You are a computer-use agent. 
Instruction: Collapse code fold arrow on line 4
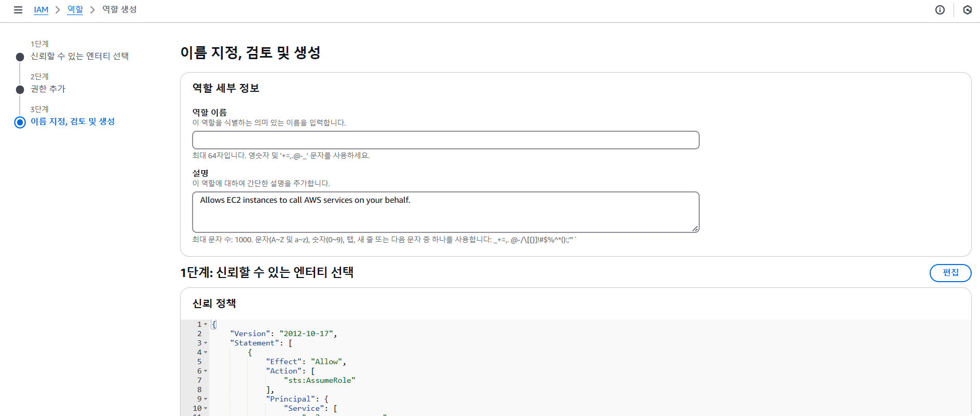tap(206, 352)
